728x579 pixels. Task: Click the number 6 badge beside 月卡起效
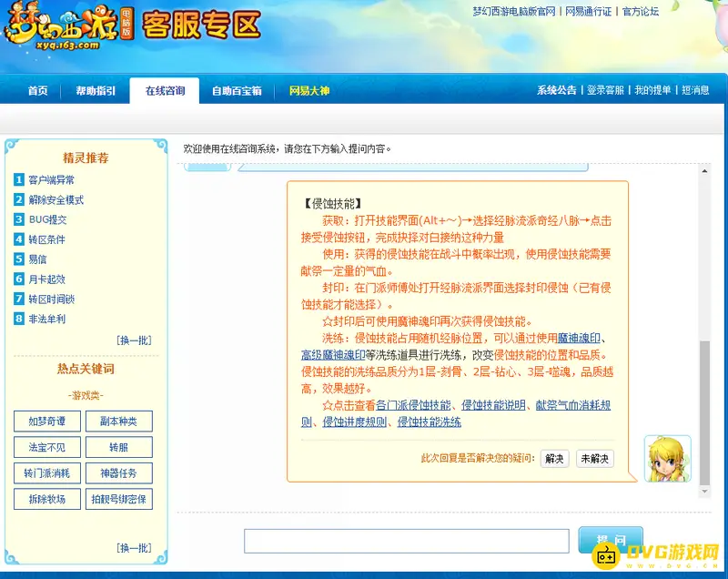tap(18, 279)
